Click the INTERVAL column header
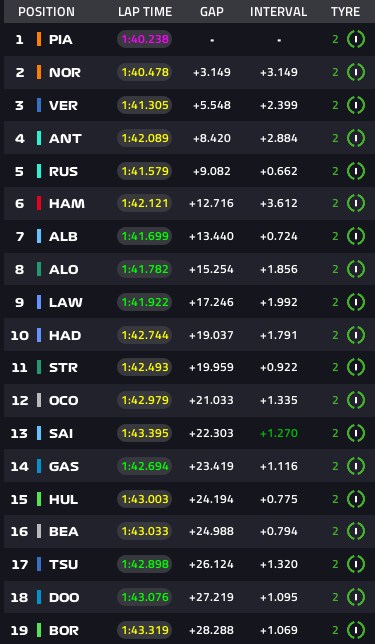 pyautogui.click(x=278, y=12)
